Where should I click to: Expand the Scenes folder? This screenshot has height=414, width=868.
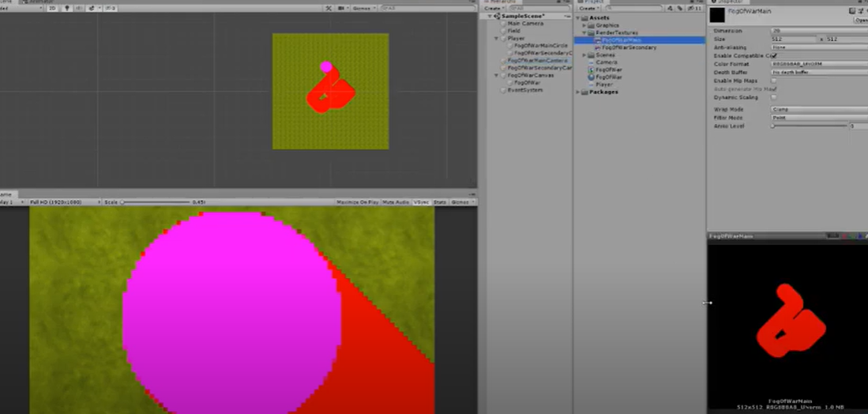[584, 55]
